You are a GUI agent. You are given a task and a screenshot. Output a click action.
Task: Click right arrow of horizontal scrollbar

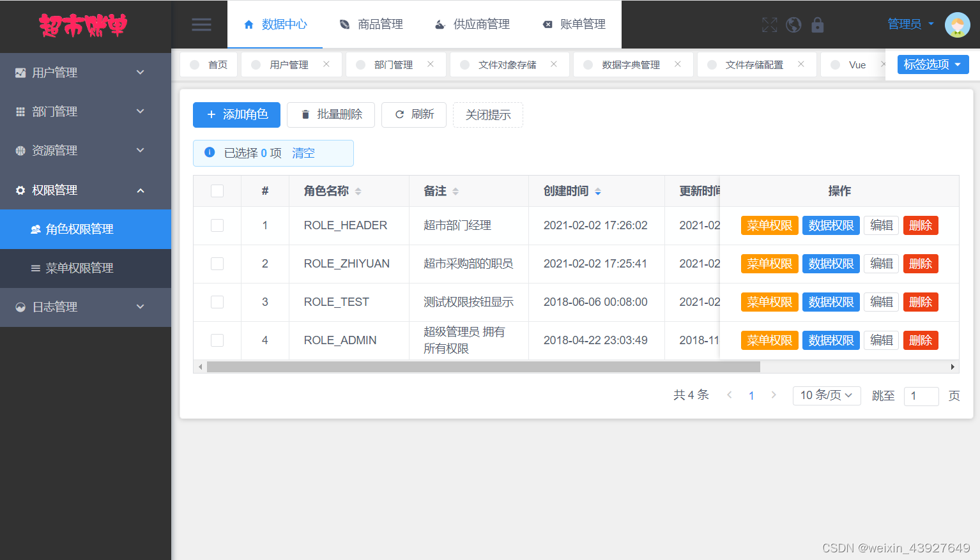[x=953, y=367]
